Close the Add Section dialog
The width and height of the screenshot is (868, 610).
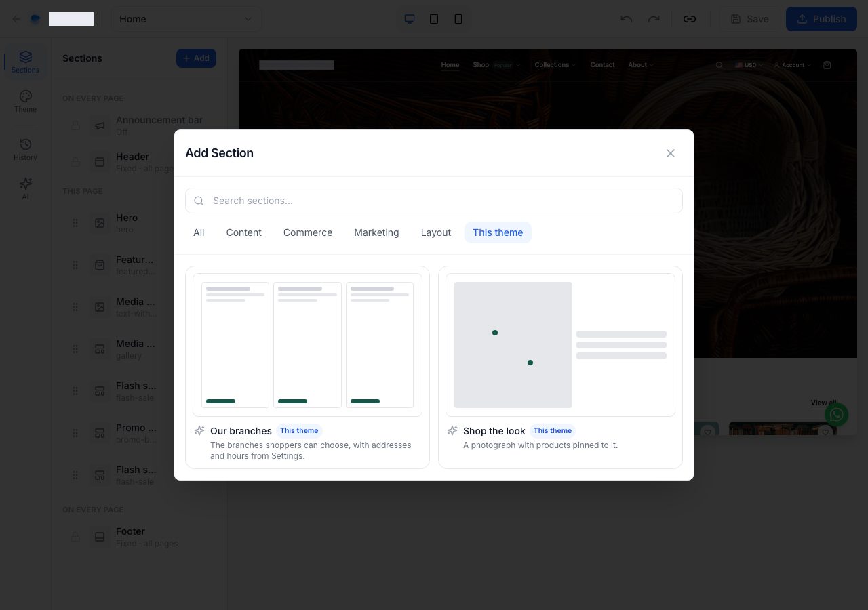pos(671,153)
